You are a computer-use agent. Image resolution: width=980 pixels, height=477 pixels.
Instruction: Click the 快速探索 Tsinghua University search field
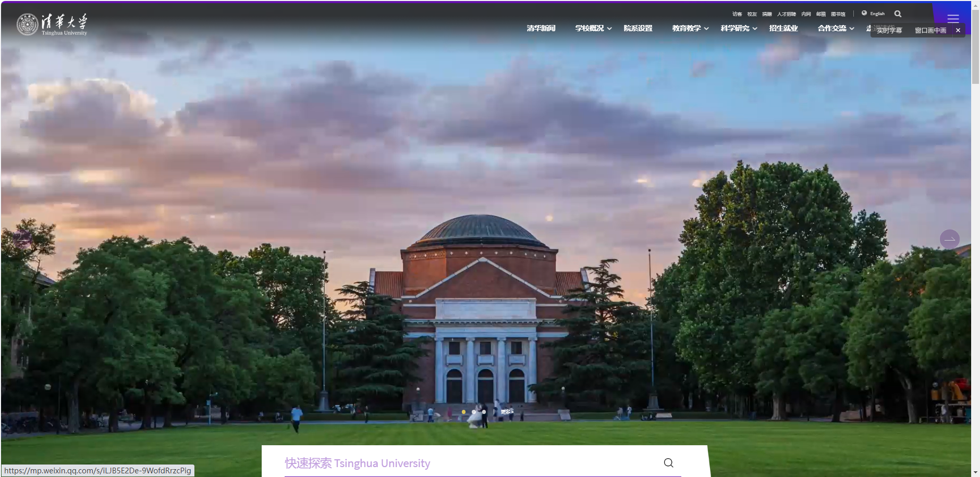click(x=469, y=463)
